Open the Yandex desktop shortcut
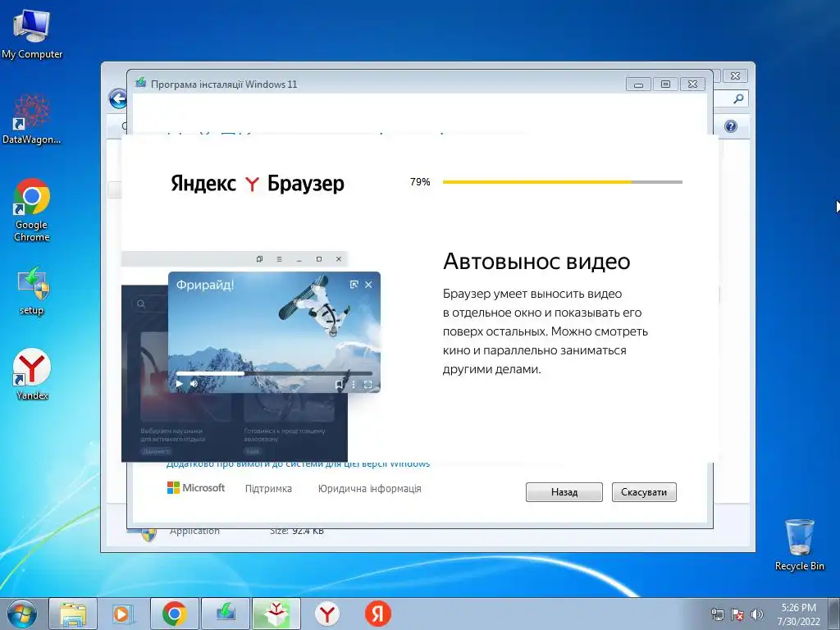 pyautogui.click(x=32, y=374)
